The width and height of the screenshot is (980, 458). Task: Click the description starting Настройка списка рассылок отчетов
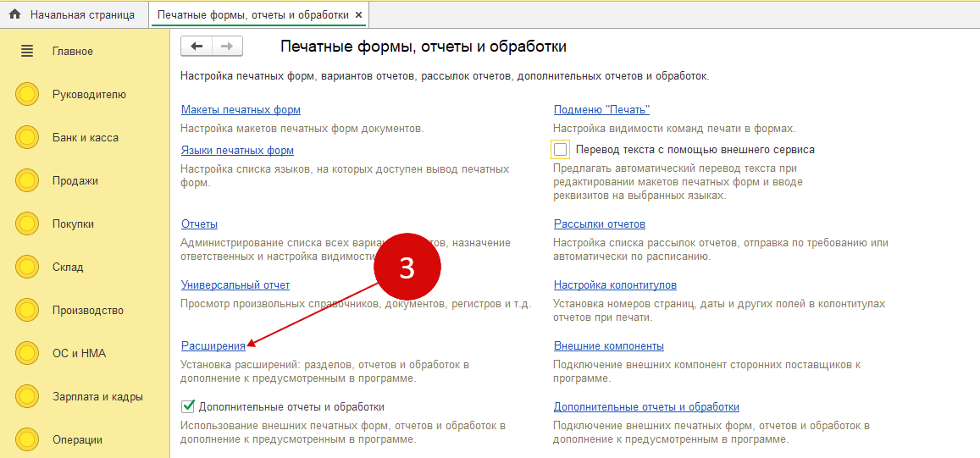[721, 249]
